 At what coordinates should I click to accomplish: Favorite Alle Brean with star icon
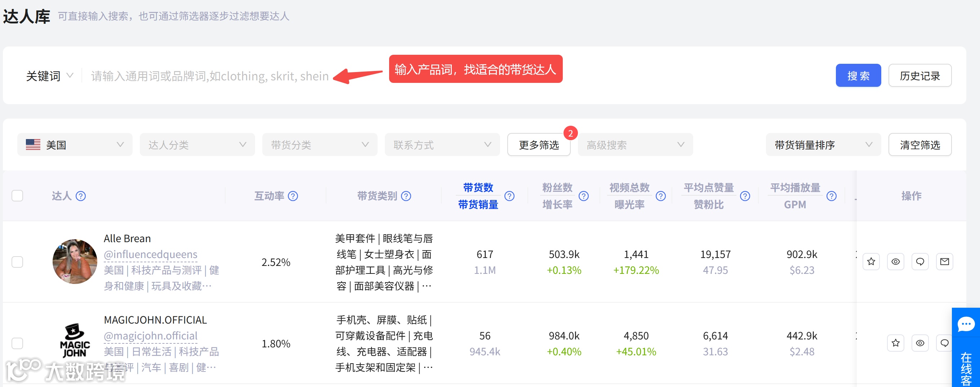click(x=871, y=262)
